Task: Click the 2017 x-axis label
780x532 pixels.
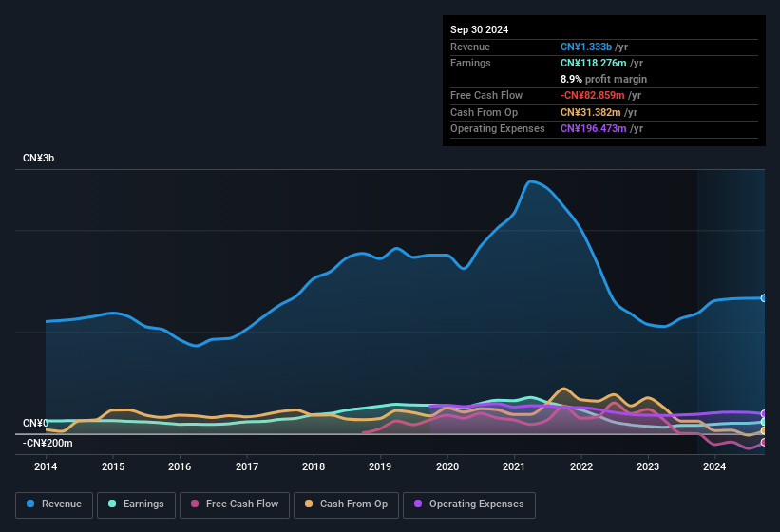Action: [247, 466]
